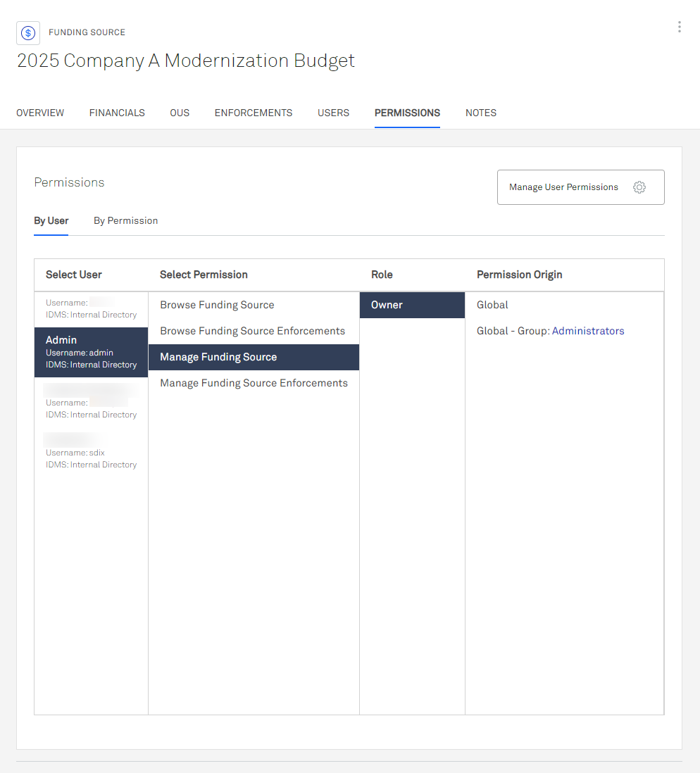This screenshot has height=773, width=700.
Task: Select the user with username sdix
Action: [92, 452]
